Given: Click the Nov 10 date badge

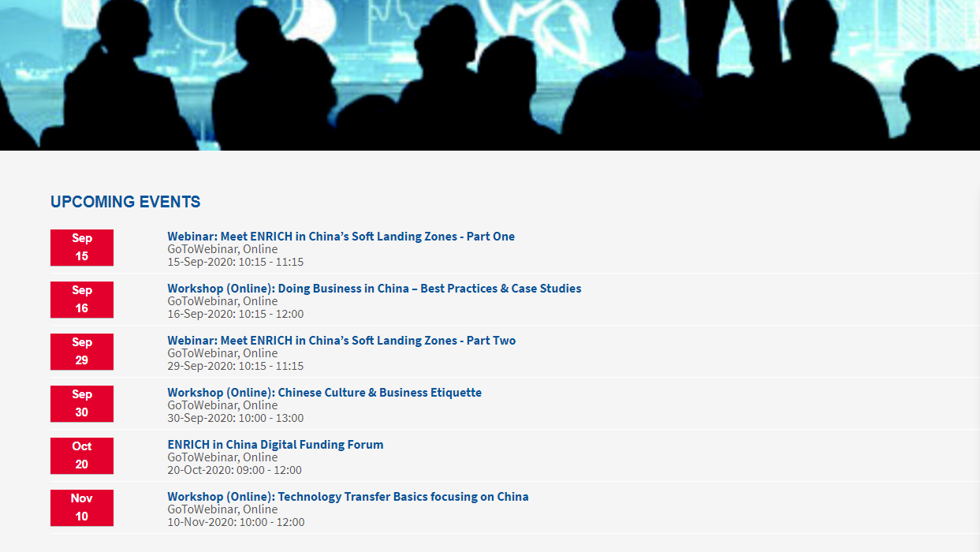Looking at the screenshot, I should pyautogui.click(x=82, y=508).
